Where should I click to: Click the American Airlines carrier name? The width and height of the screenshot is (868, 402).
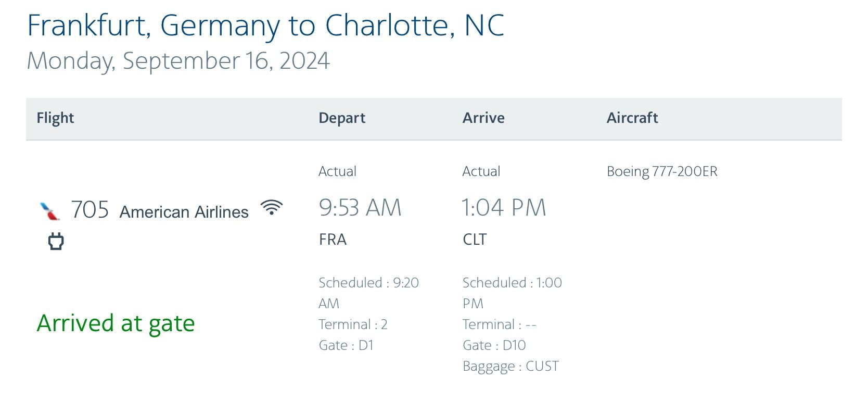(184, 212)
